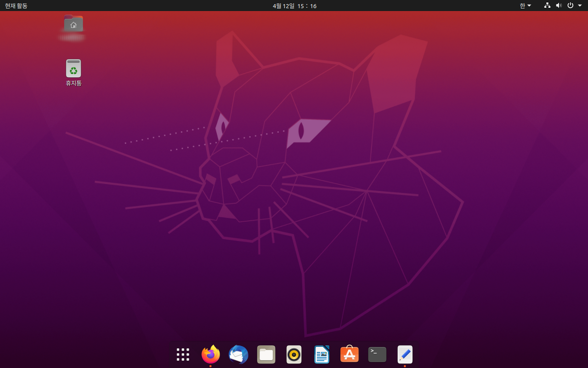Open LibreOffice Writer in dock
This screenshot has width=588, height=368.
322,354
